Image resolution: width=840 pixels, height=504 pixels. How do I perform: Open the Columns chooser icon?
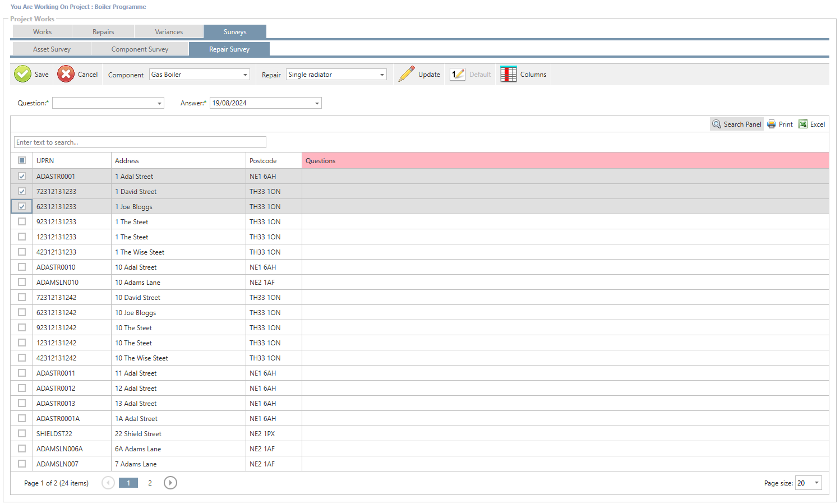(x=508, y=74)
